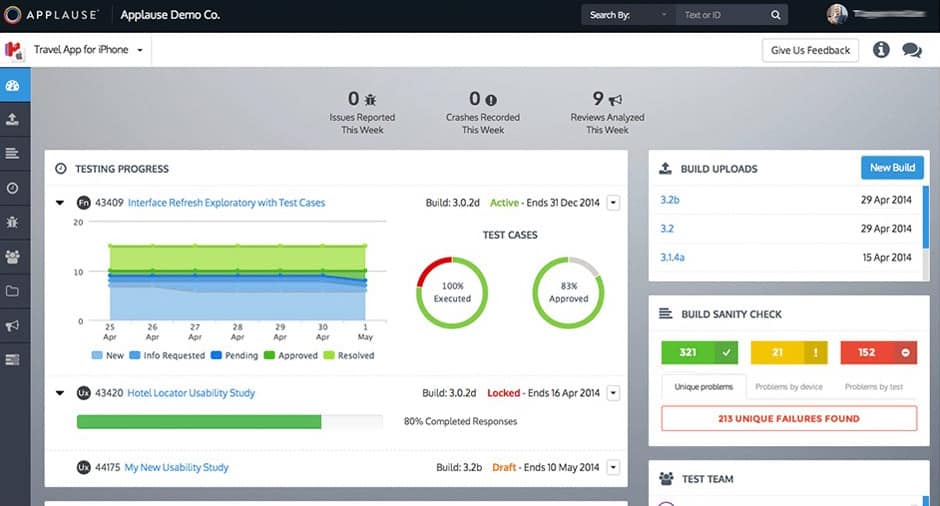This screenshot has height=506, width=940.
Task: Open Hotel Locator Usability Study link
Action: click(191, 393)
